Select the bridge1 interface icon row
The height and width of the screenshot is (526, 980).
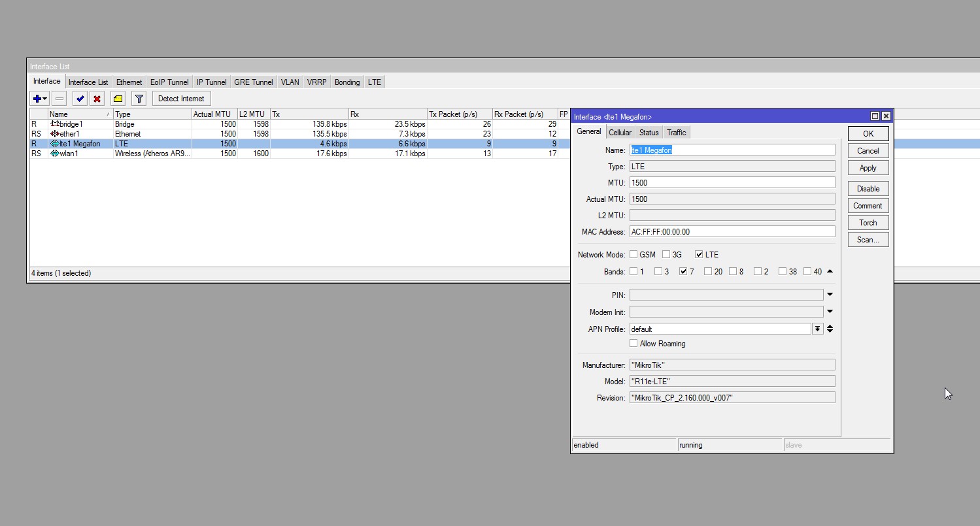(55, 124)
